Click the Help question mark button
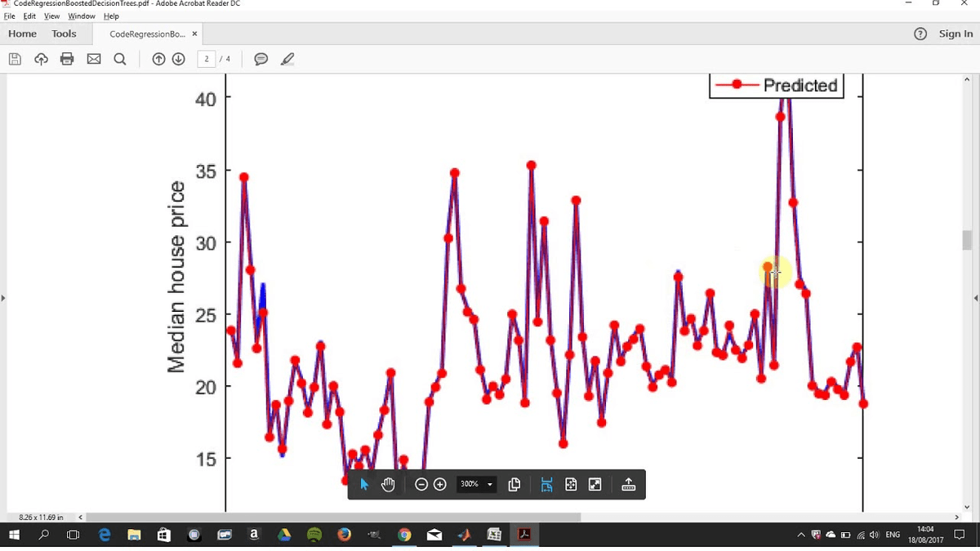980x551 pixels. pos(920,33)
